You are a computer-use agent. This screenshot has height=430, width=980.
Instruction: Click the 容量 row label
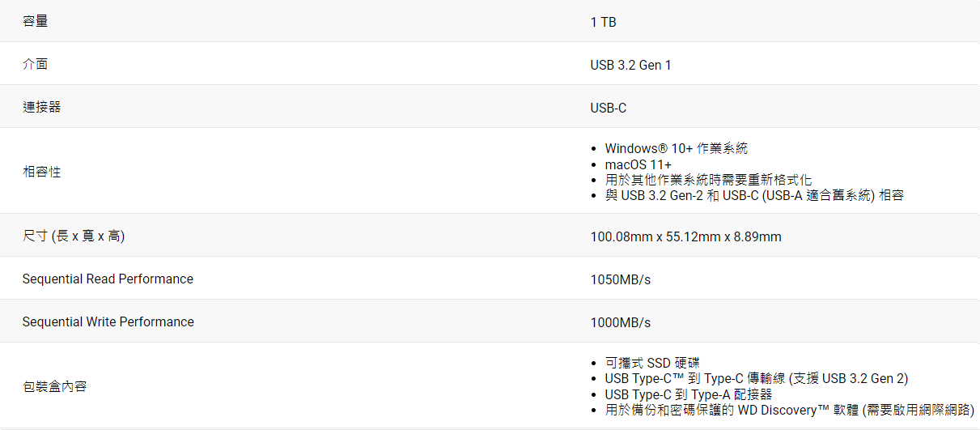tap(36, 21)
